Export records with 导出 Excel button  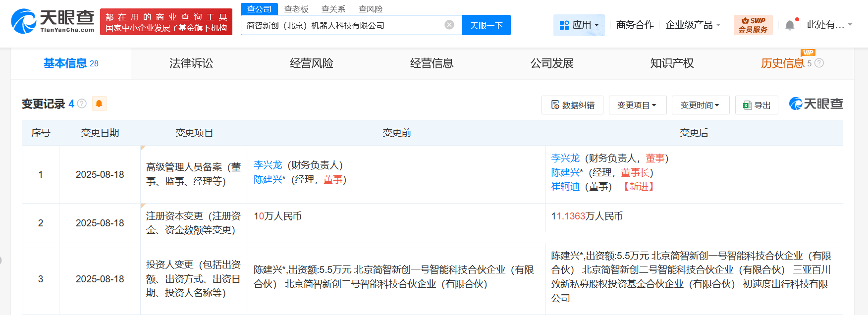(757, 105)
